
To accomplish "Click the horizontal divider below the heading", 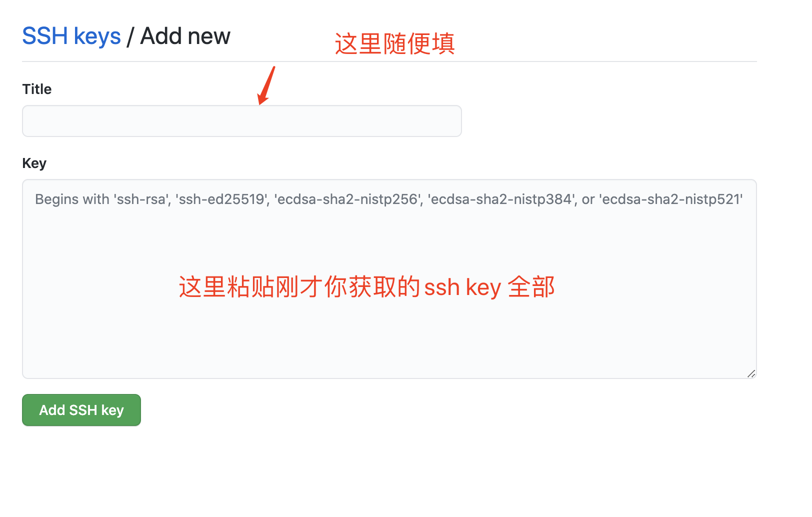I will [389, 61].
